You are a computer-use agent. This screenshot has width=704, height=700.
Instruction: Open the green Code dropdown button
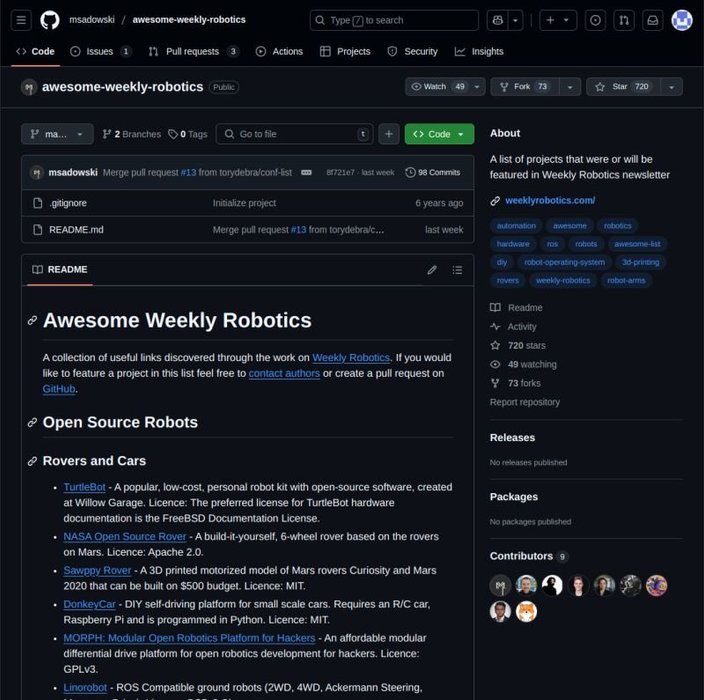[x=439, y=134]
